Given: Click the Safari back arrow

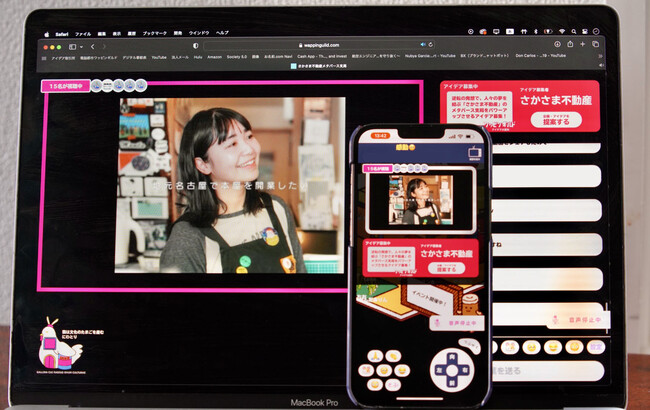Looking at the screenshot, I should pos(93,47).
